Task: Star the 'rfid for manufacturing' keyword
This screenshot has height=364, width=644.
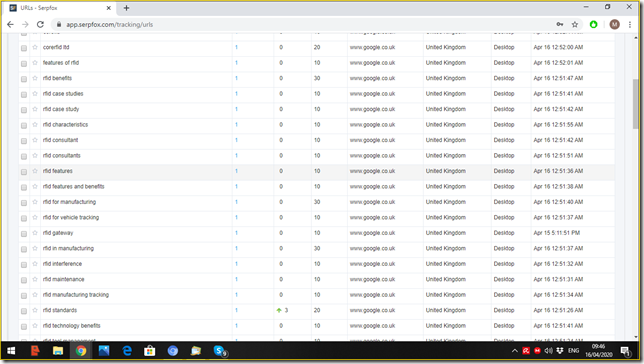Action: tap(35, 202)
